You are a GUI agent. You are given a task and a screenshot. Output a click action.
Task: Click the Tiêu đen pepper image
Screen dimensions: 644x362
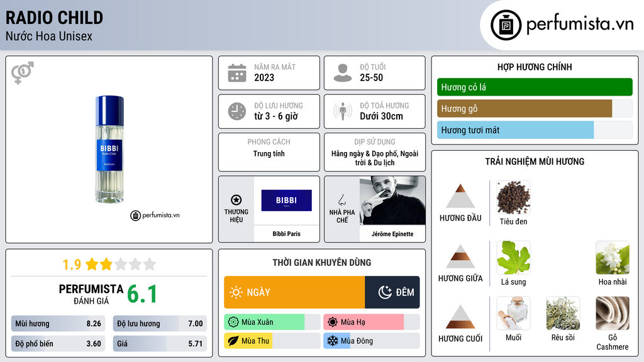513,197
